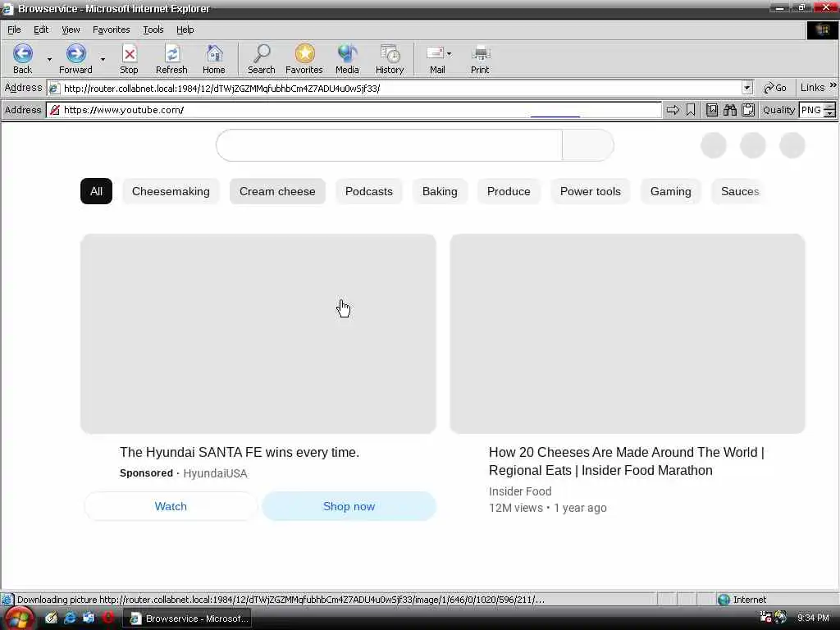This screenshot has width=840, height=630.
Task: Open the Tools menu
Action: 153,30
